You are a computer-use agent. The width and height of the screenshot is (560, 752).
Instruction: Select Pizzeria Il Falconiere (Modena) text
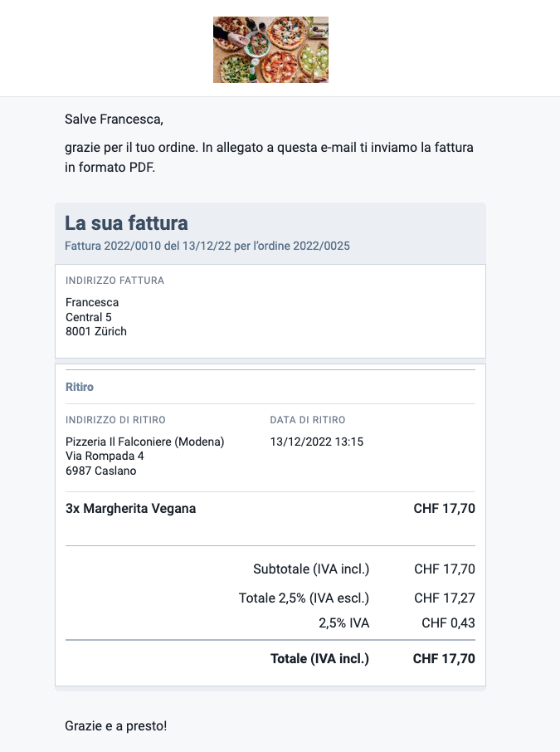145,442
